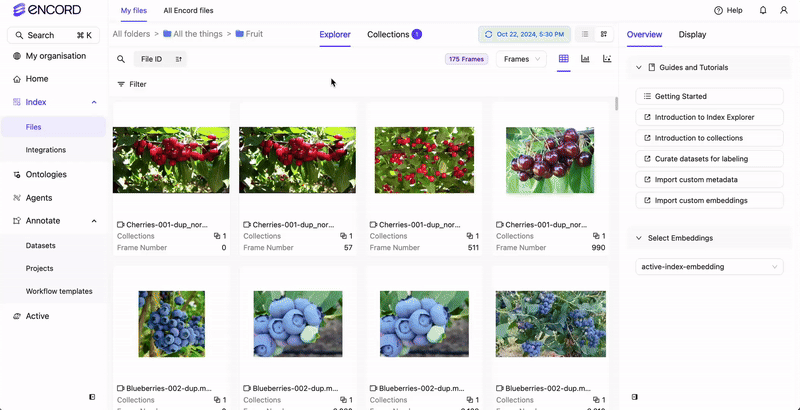Switch to the Overview panel tab
This screenshot has height=410, width=800.
(644, 35)
